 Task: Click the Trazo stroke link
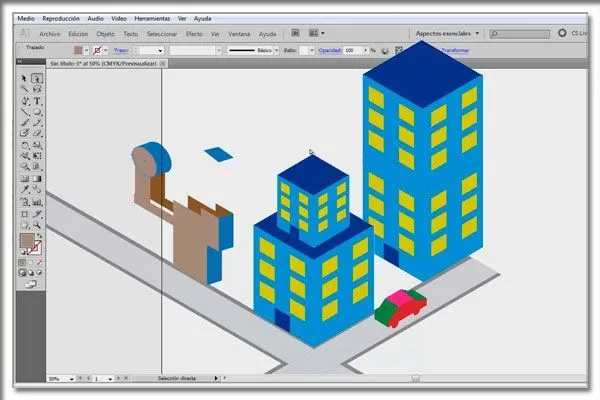pyautogui.click(x=121, y=50)
